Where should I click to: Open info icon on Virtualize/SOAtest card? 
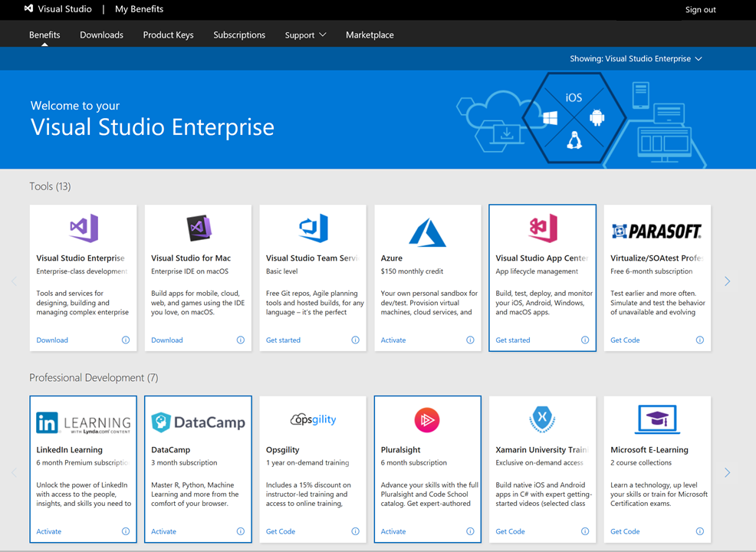click(x=699, y=340)
